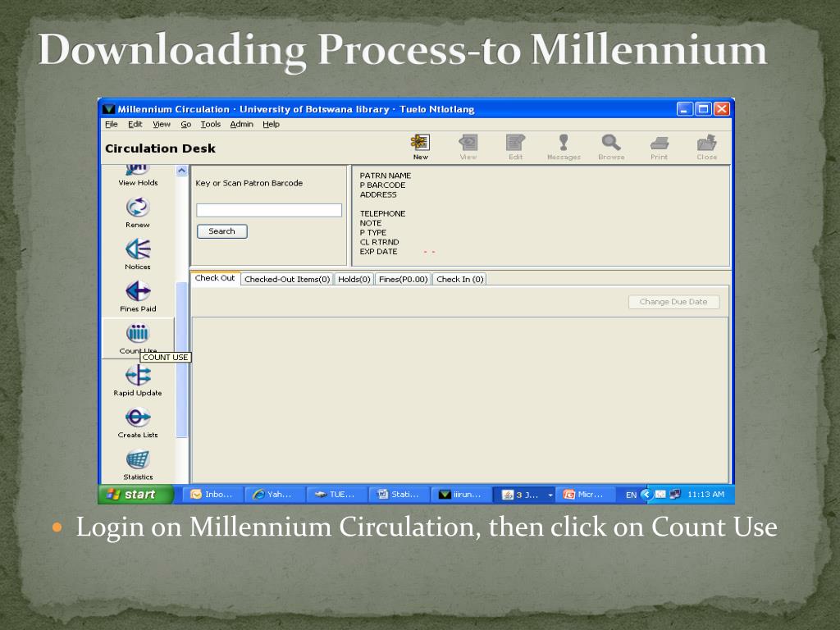Switch to the Inbo... taskbar item

(x=213, y=495)
